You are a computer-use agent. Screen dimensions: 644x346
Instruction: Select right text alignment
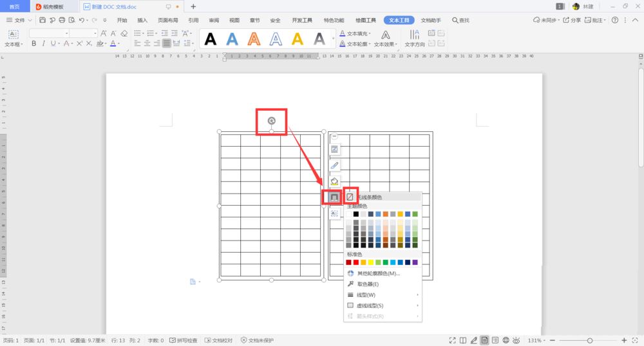(x=157, y=44)
